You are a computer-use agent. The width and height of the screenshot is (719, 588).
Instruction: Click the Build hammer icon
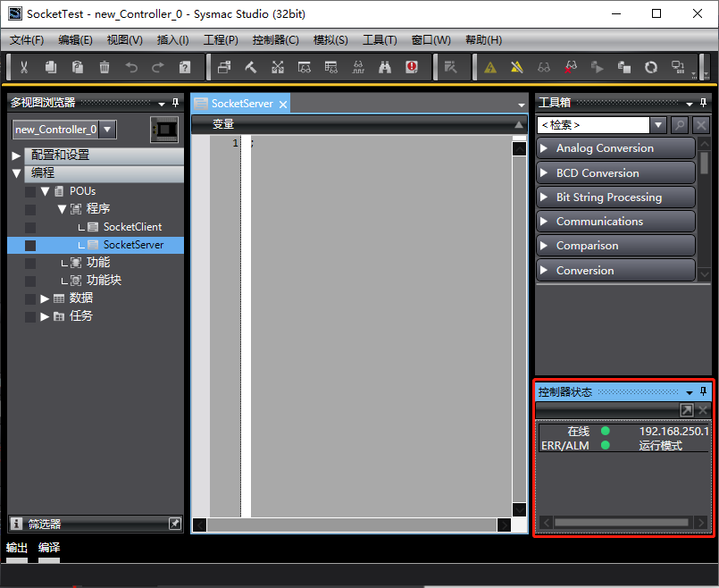[x=251, y=67]
